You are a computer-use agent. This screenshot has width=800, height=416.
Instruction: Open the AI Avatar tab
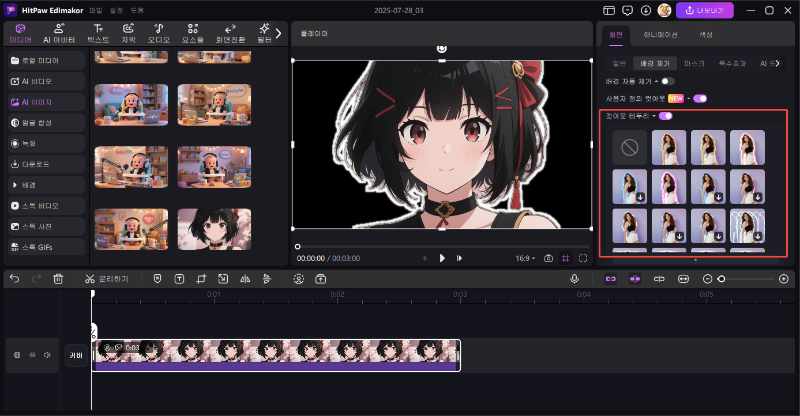[59, 33]
